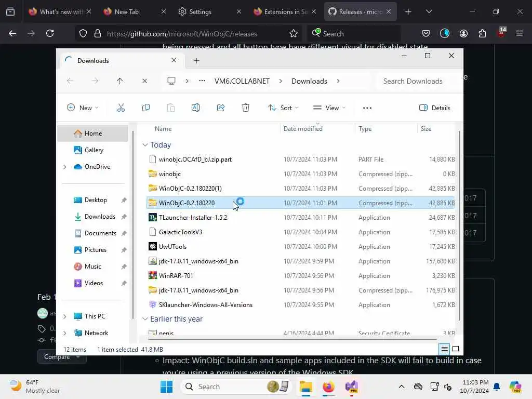Image resolution: width=532 pixels, height=399 pixels.
Task: Reload the Firefox page
Action: [x=50, y=33]
